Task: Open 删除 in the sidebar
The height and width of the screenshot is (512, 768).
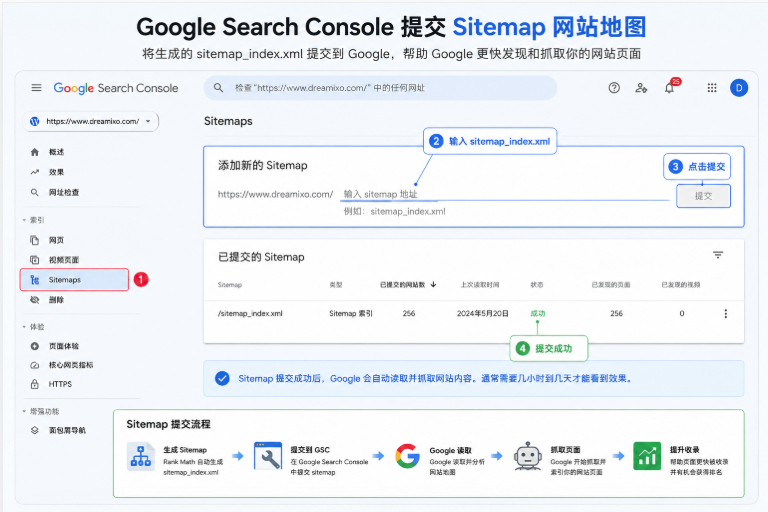Action: (56, 299)
